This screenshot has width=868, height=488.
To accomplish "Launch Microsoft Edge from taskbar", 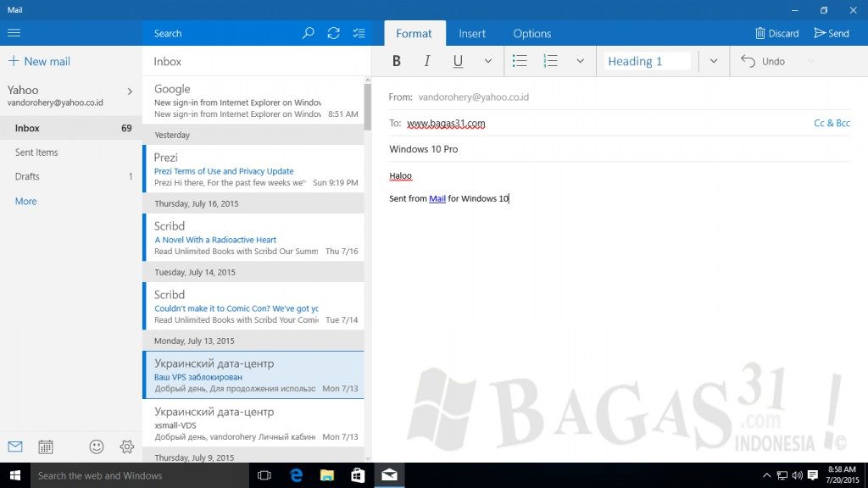I will coord(296,475).
